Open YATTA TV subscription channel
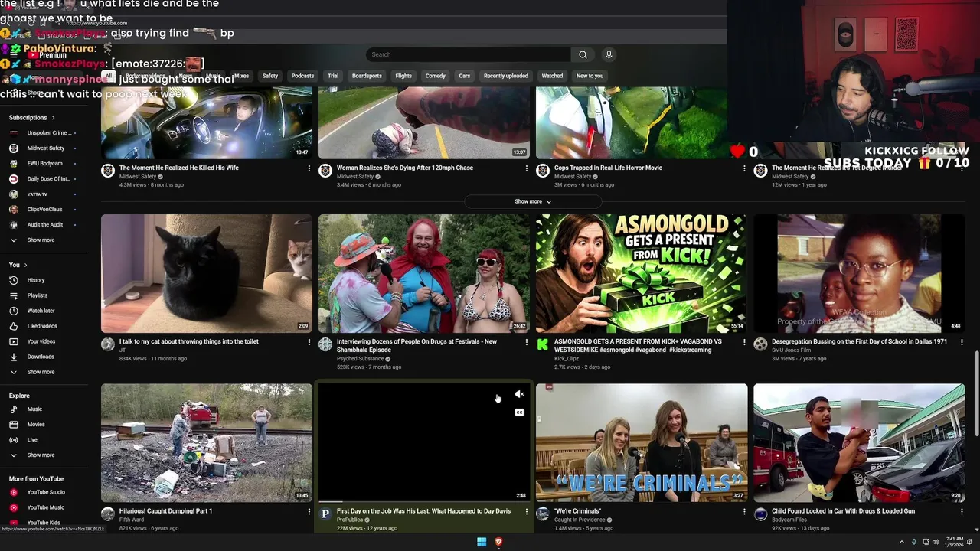Screen dimensions: 980x551 click(x=37, y=194)
